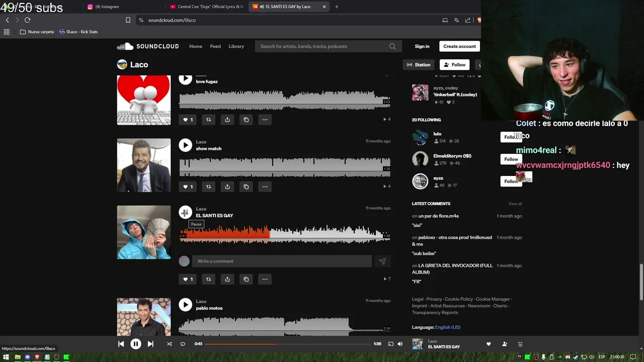
Task: Toggle shuffle in the player bar
Action: (169, 344)
